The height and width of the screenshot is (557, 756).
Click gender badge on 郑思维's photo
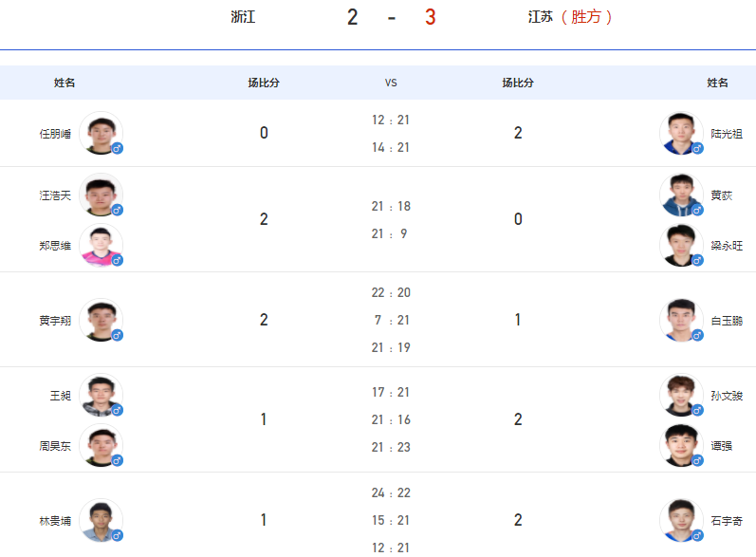coord(118,260)
